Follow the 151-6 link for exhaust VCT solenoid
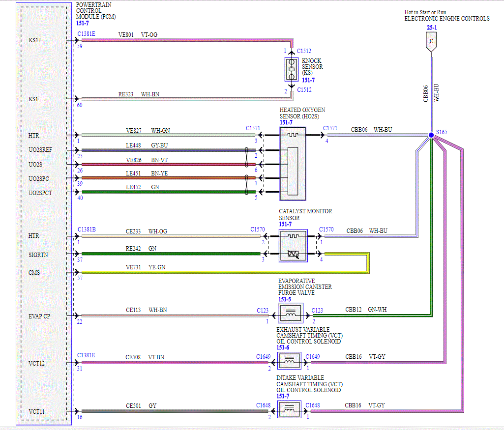The image size is (504, 430). click(283, 347)
